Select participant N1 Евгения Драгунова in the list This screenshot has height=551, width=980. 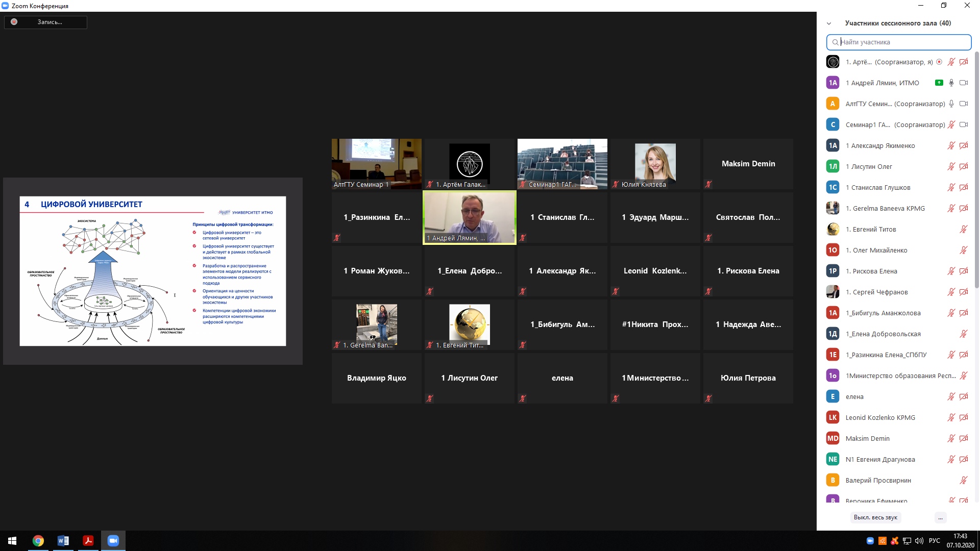[897, 459]
